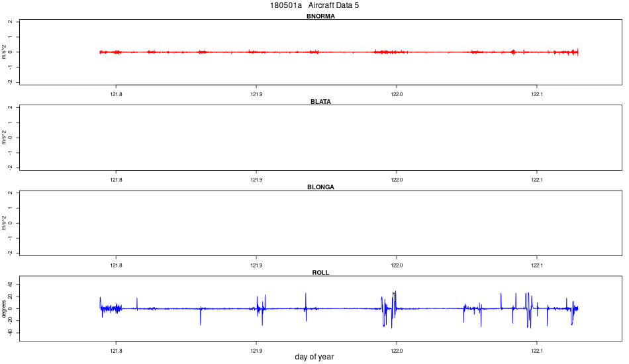The image size is (629, 364).
Task: Click the ROLL panel title
Action: (320, 273)
